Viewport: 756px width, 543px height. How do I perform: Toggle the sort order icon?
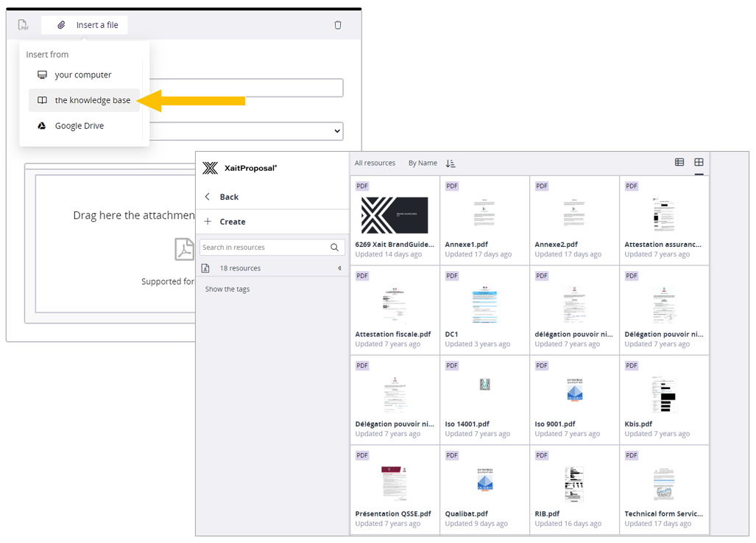pos(451,163)
